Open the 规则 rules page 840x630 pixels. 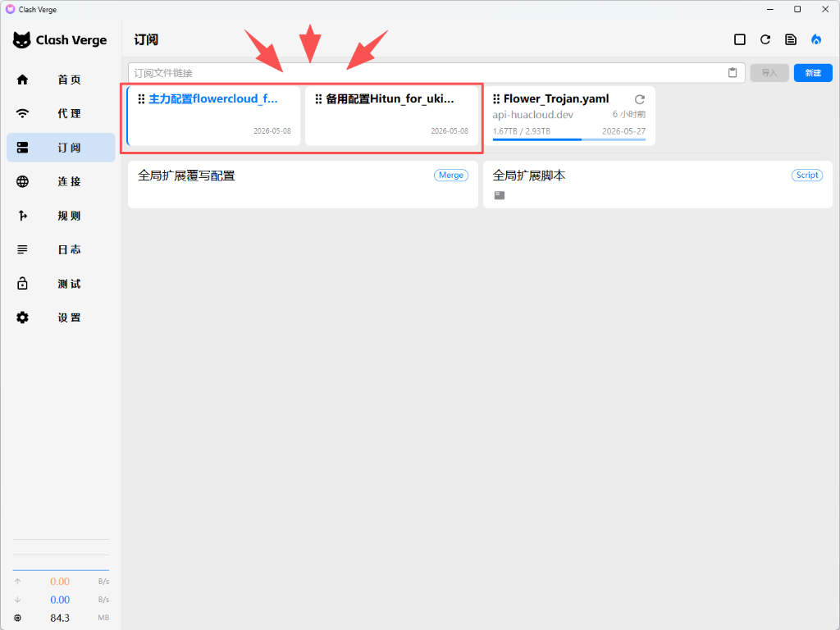pos(61,216)
